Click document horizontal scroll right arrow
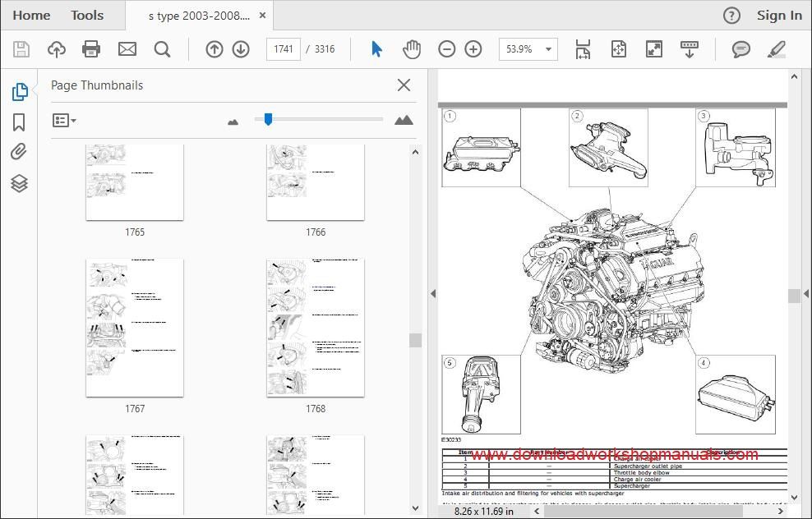Image resolution: width=812 pixels, height=519 pixels. pos(780,512)
